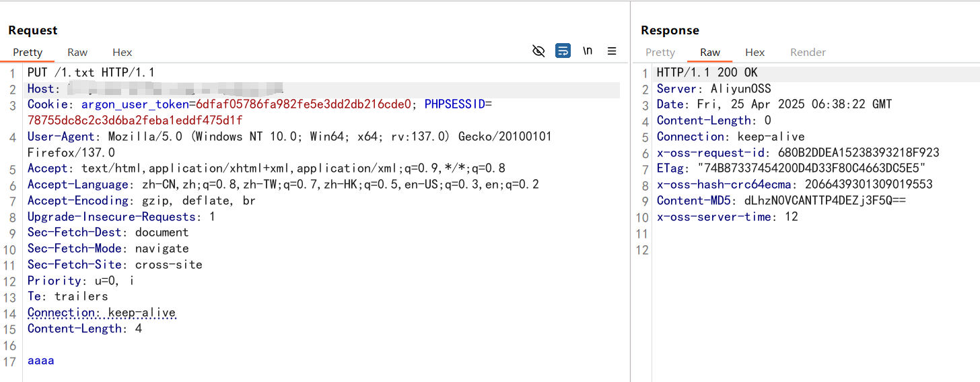The height and width of the screenshot is (382, 980).
Task: Toggle the crossed-out eye icon in Request toolbar
Action: click(538, 51)
